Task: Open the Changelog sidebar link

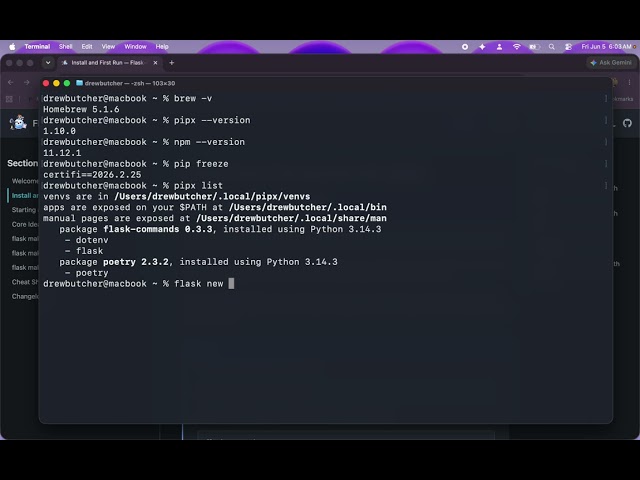Action: click(x=25, y=296)
